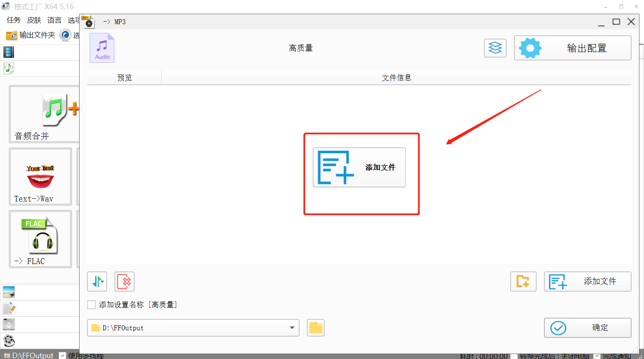The image size is (644, 359).
Task: Open the 输出配置 output settings
Action: click(572, 48)
